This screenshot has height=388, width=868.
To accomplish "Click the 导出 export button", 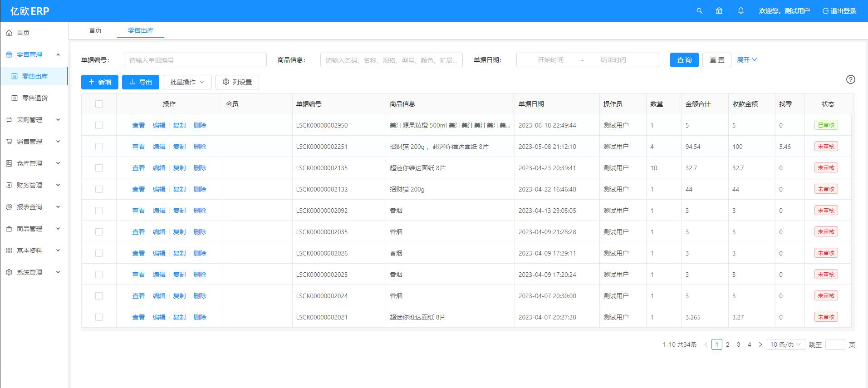I will [141, 82].
